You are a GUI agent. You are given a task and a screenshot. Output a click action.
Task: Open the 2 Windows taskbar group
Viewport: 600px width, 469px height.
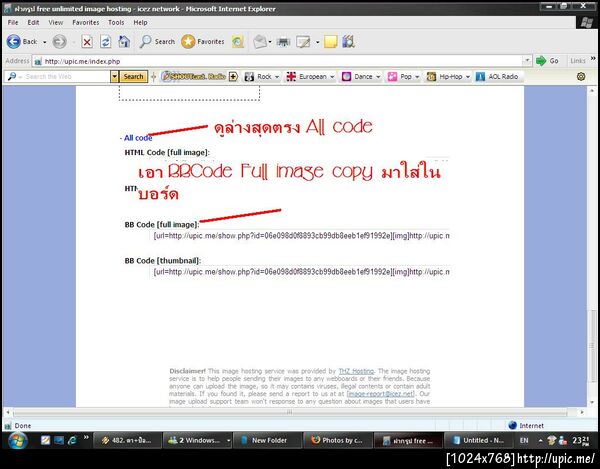pyautogui.click(x=197, y=440)
